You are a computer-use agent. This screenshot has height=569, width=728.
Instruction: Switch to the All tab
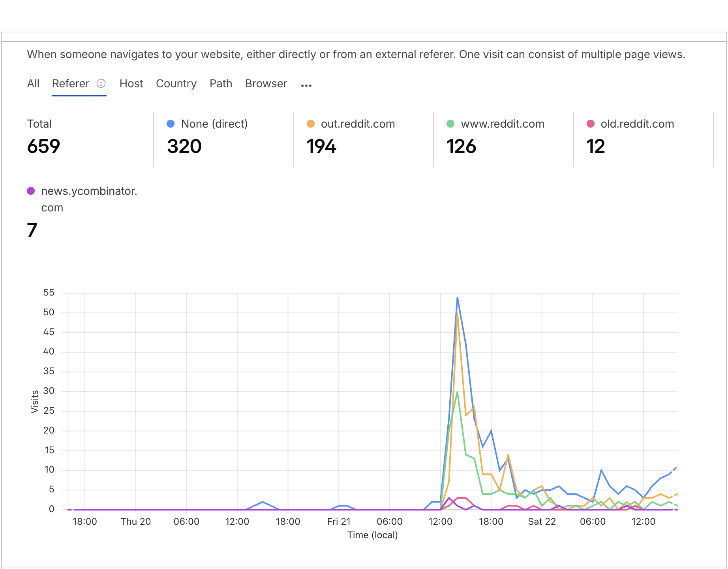pos(33,83)
